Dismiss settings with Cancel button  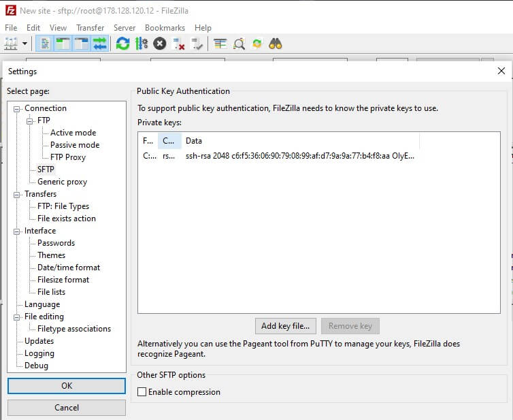(67, 408)
